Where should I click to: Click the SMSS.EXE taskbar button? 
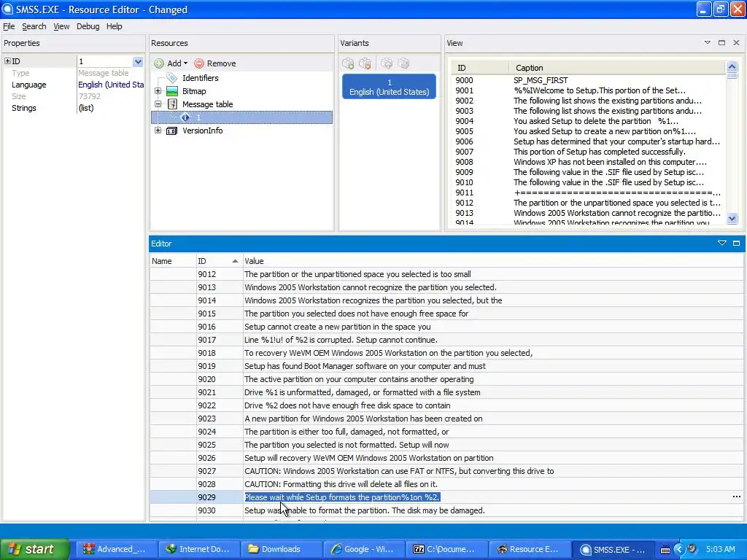[611, 549]
